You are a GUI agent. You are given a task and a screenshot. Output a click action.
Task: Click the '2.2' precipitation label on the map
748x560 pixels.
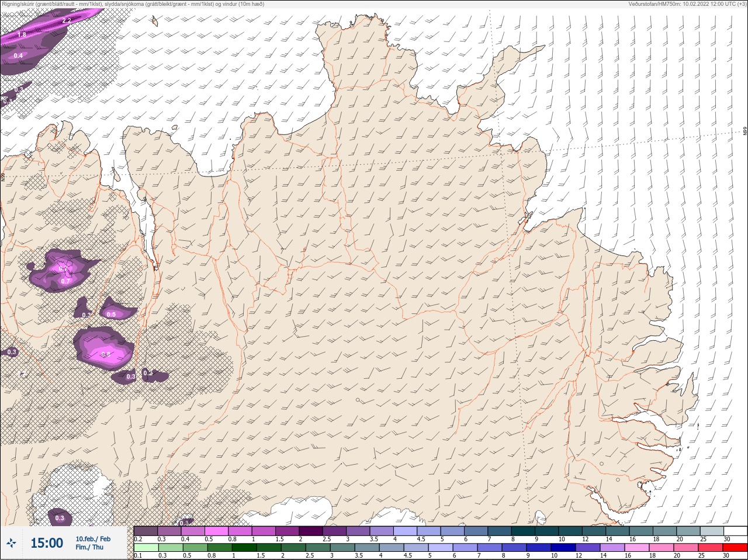coord(66,20)
